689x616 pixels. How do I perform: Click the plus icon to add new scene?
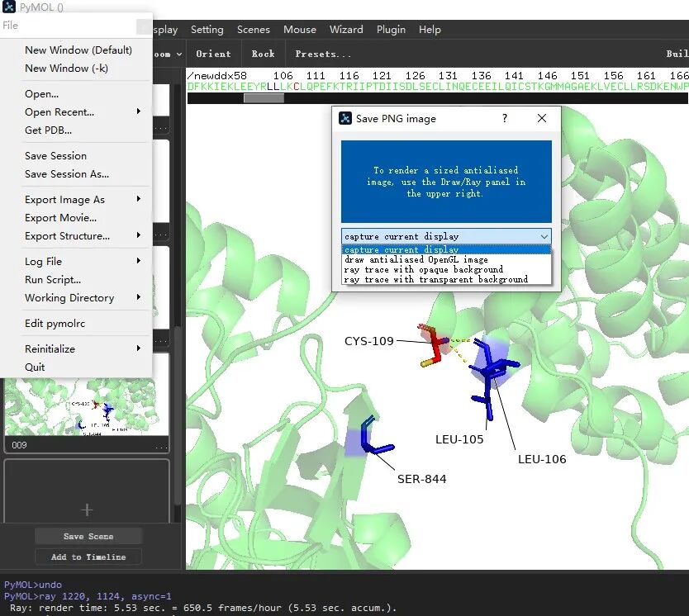pyautogui.click(x=87, y=509)
